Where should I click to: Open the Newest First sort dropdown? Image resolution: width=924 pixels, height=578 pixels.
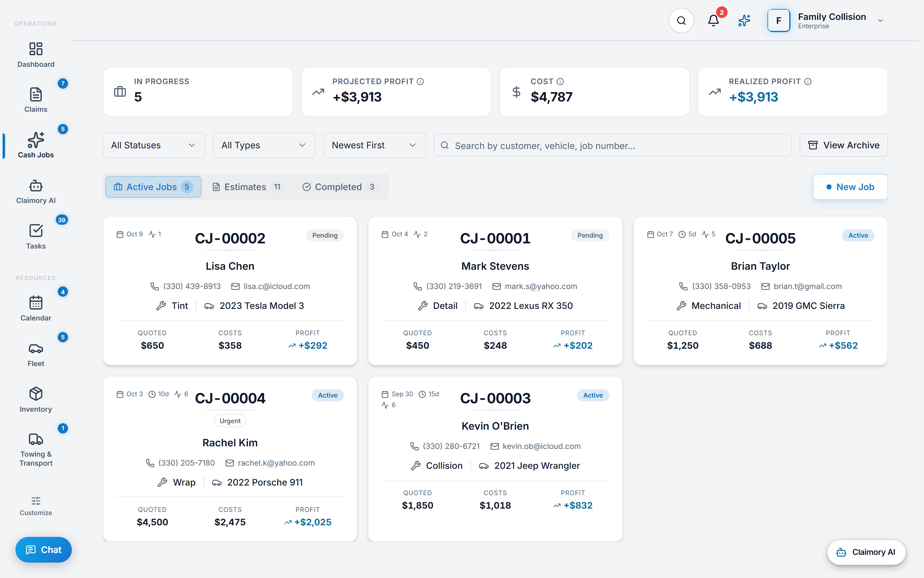(374, 145)
